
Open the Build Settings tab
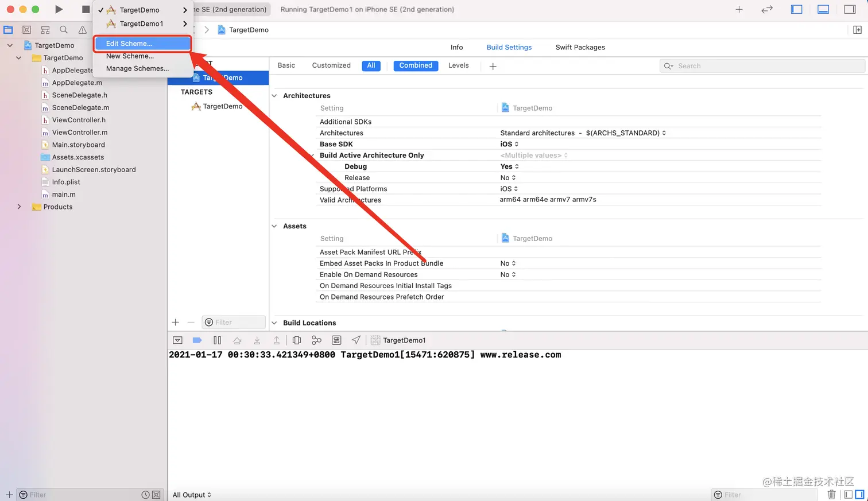pos(509,48)
